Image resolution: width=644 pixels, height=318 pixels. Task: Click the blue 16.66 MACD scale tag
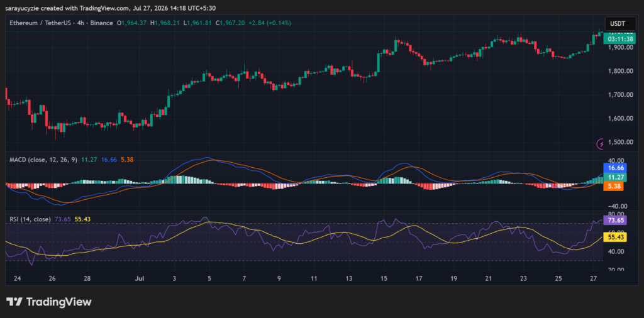click(x=614, y=167)
